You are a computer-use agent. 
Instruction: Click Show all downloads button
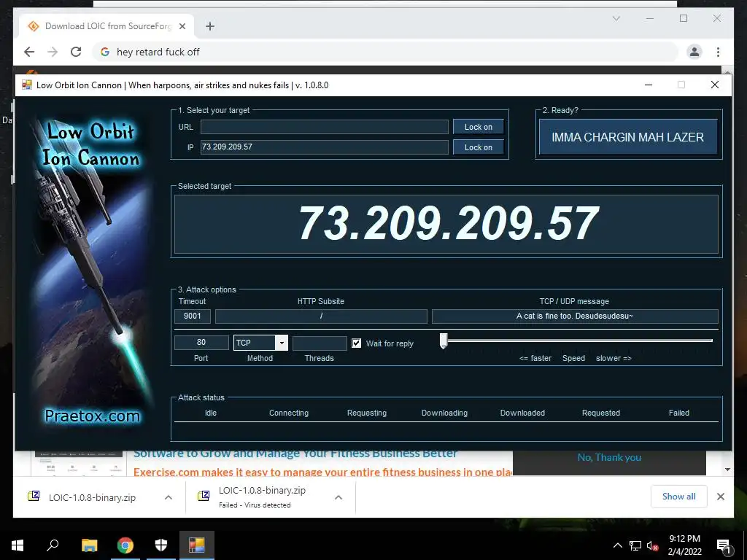coord(679,497)
